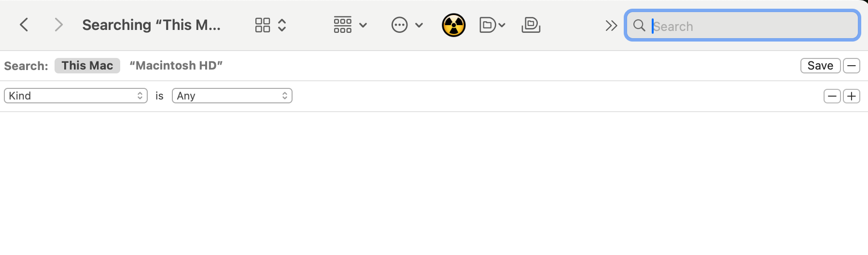Open the Kind attribute dropdown
The image size is (868, 255).
pyautogui.click(x=76, y=96)
